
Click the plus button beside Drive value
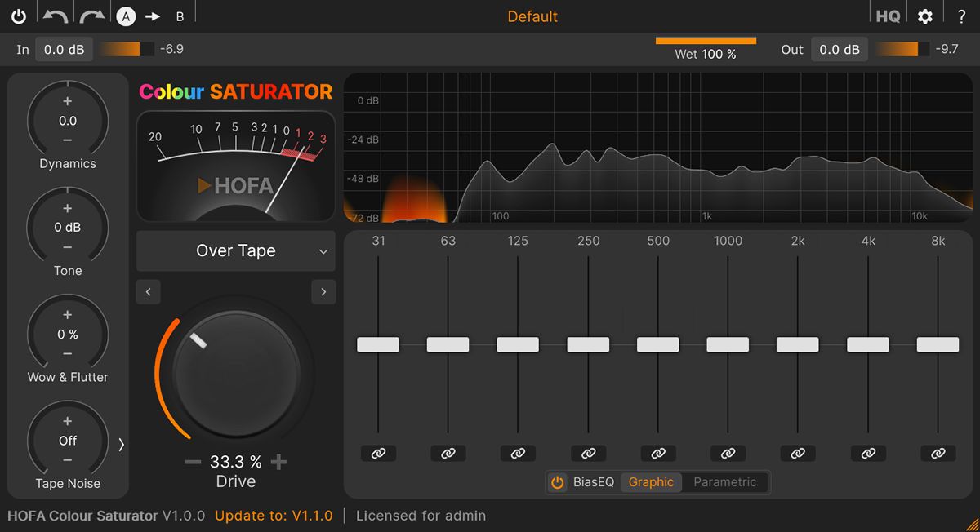point(278,463)
